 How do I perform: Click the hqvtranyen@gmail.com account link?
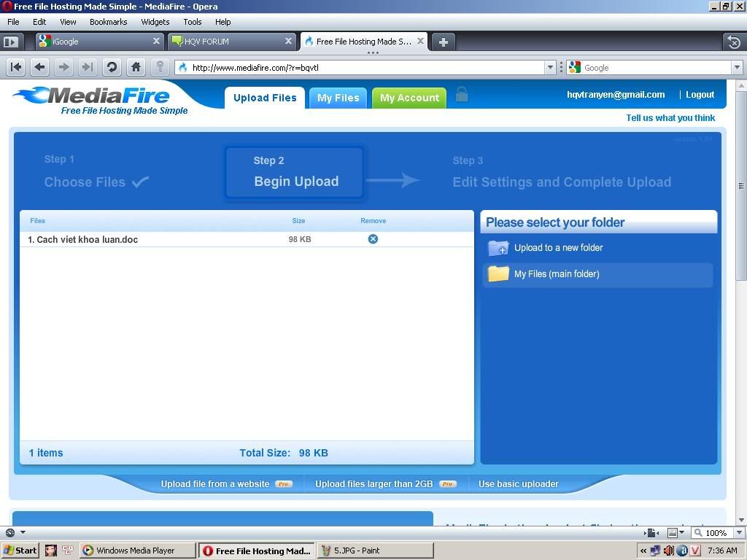(616, 94)
